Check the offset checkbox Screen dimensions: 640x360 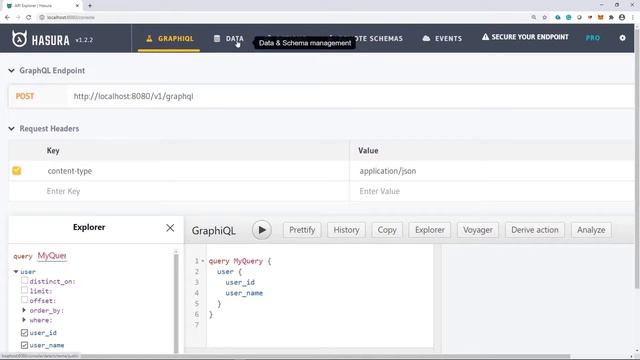click(x=24, y=300)
